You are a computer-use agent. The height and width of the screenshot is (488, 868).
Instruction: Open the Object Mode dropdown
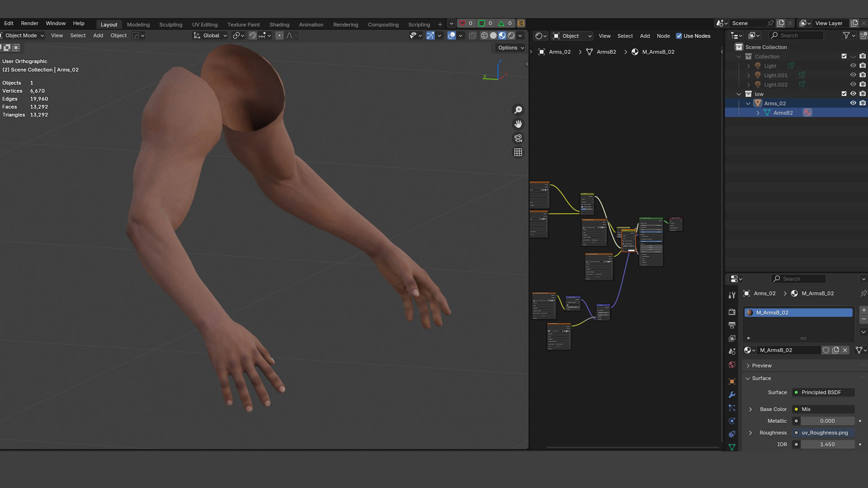pos(23,35)
